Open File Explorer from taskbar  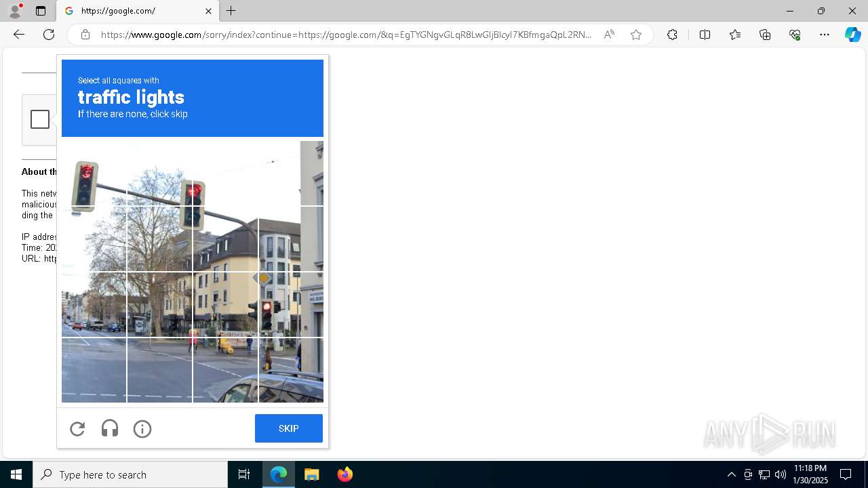(312, 474)
